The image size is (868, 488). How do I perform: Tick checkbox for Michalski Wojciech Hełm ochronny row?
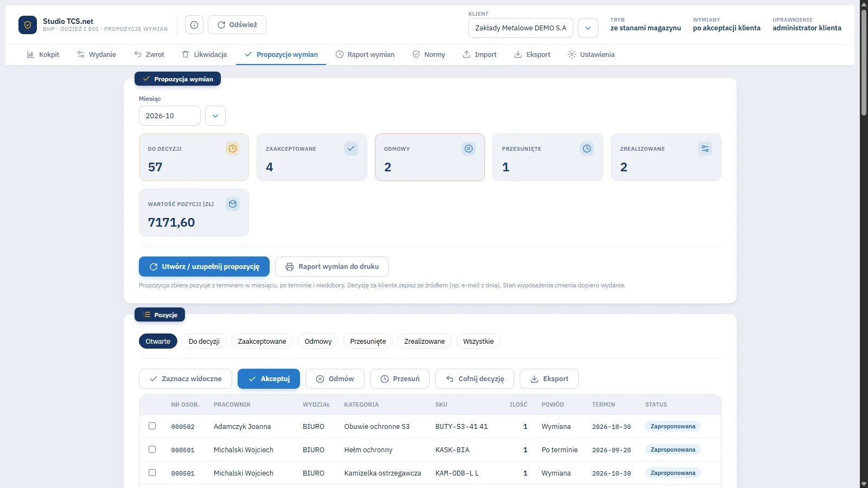(152, 450)
